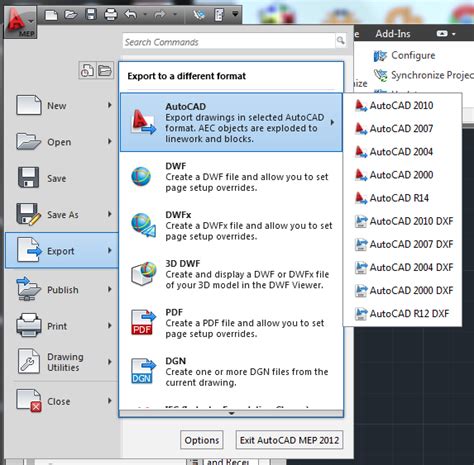This screenshot has height=465, width=474.
Task: Export as AutoCAD R14 format
Action: tap(402, 198)
